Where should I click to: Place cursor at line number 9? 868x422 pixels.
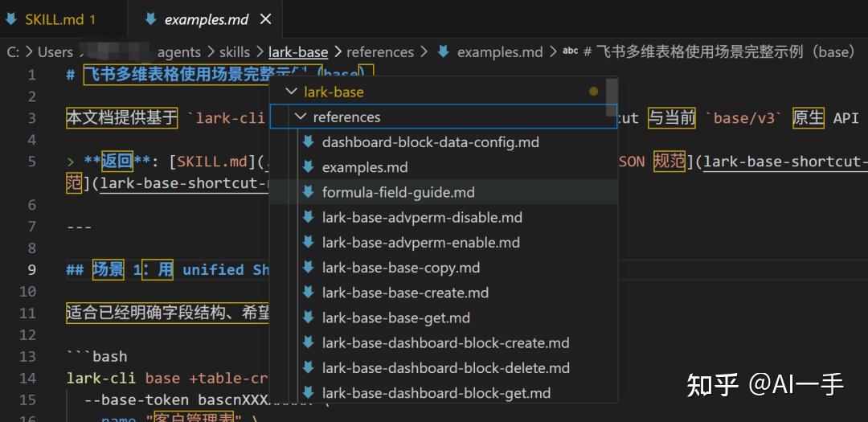(31, 270)
